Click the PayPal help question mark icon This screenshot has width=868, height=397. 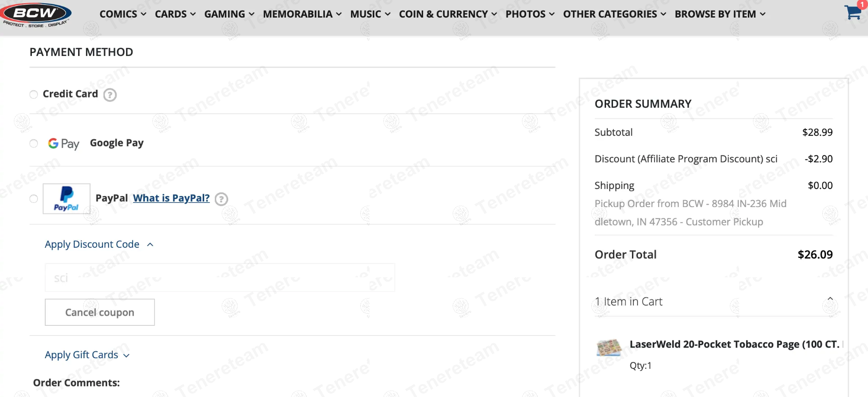tap(222, 199)
